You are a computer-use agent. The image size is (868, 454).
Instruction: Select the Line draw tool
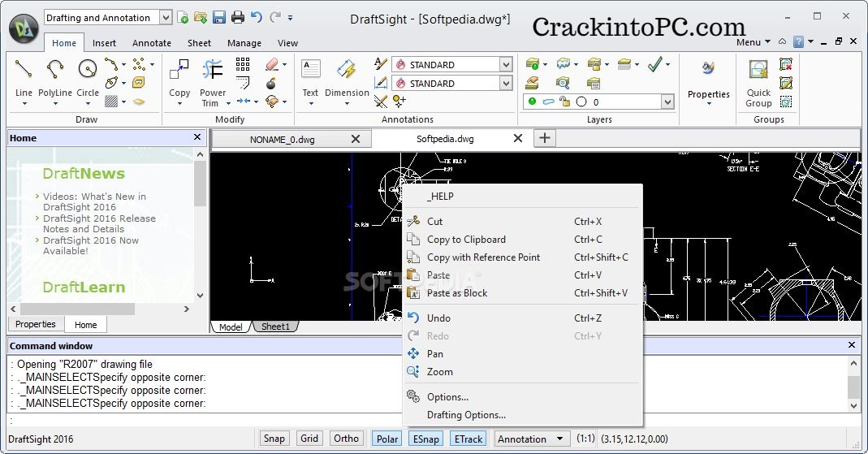(24, 69)
